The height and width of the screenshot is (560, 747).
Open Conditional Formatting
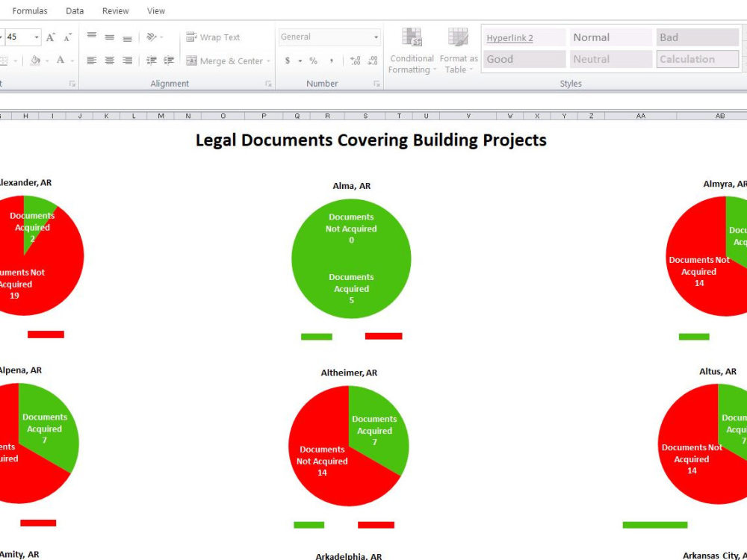412,51
